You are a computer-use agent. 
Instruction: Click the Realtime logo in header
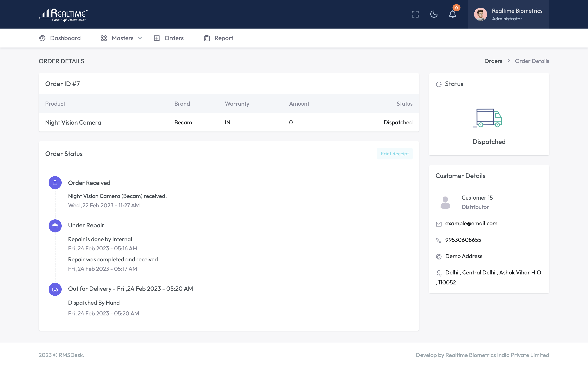(x=63, y=14)
